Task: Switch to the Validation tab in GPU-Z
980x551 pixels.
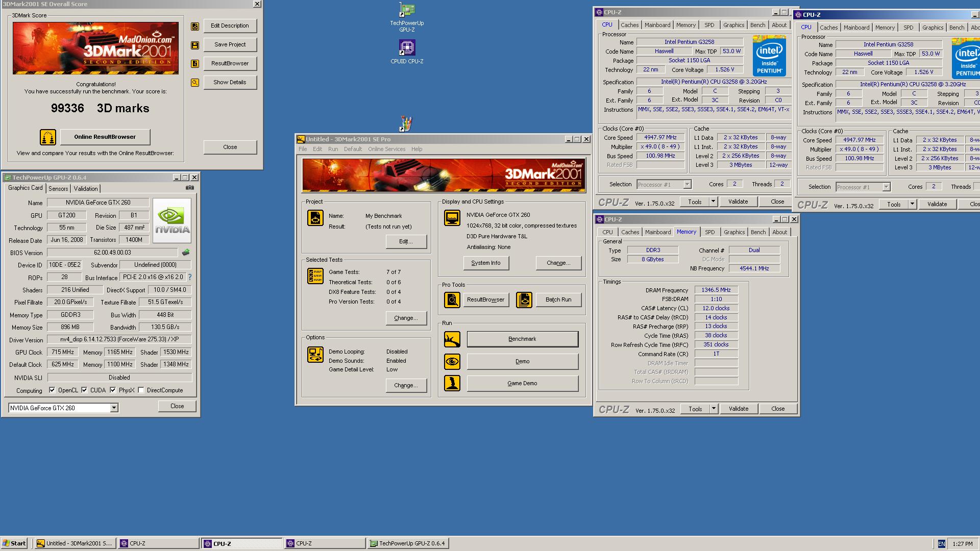Action: tap(86, 189)
